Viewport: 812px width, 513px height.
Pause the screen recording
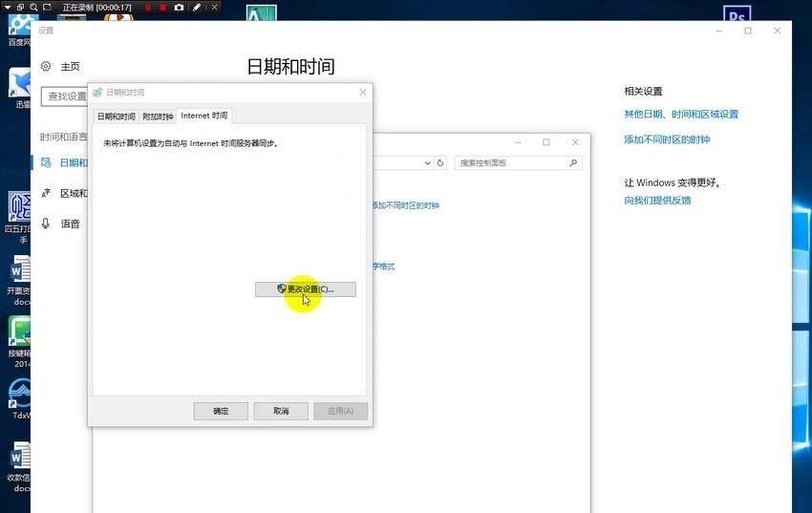148,8
